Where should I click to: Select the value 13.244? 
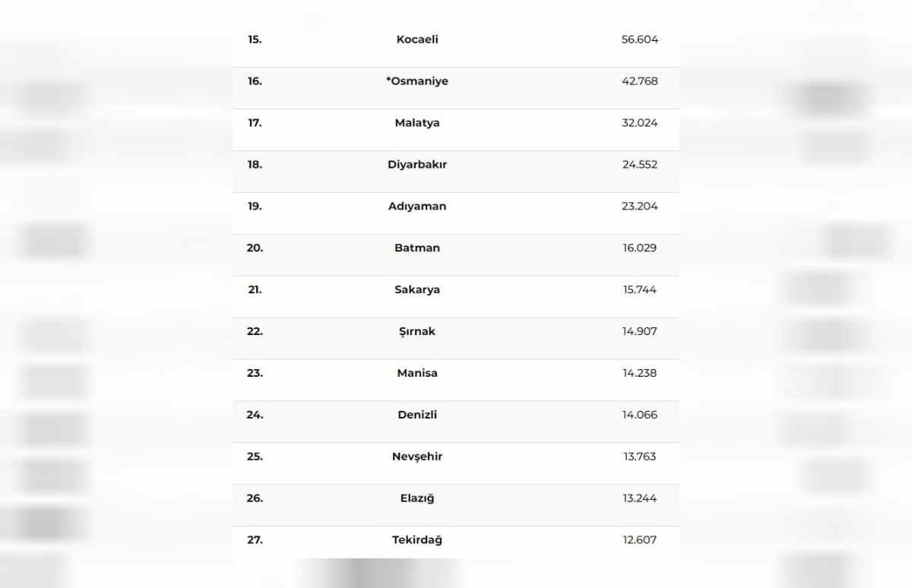point(640,498)
